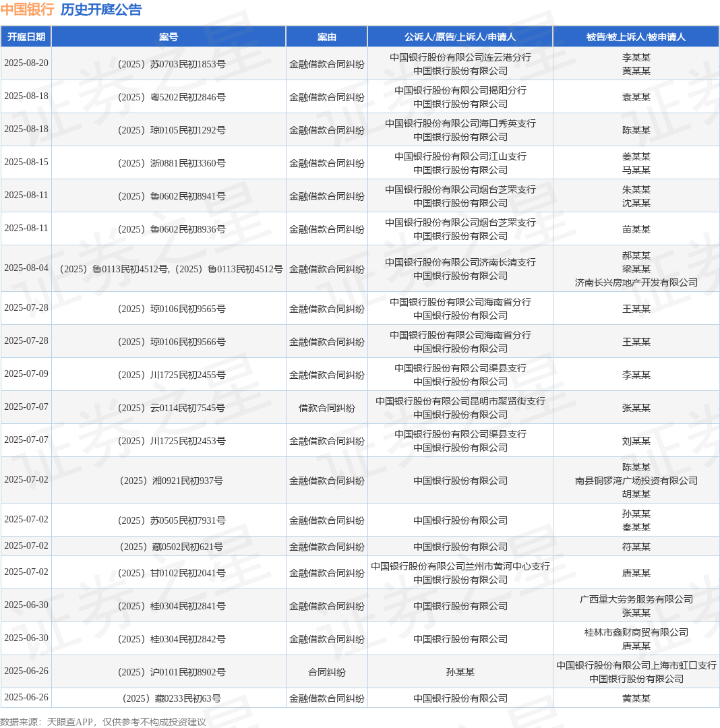The height and width of the screenshot is (728, 720).
Task: Select case number 沪0101民初8902号
Action: (x=172, y=672)
